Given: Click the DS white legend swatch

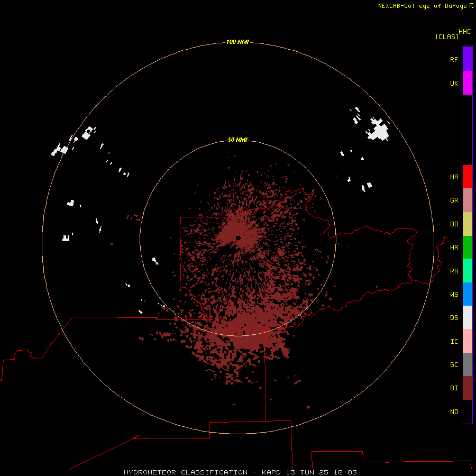Looking at the screenshot, I should click(467, 317).
